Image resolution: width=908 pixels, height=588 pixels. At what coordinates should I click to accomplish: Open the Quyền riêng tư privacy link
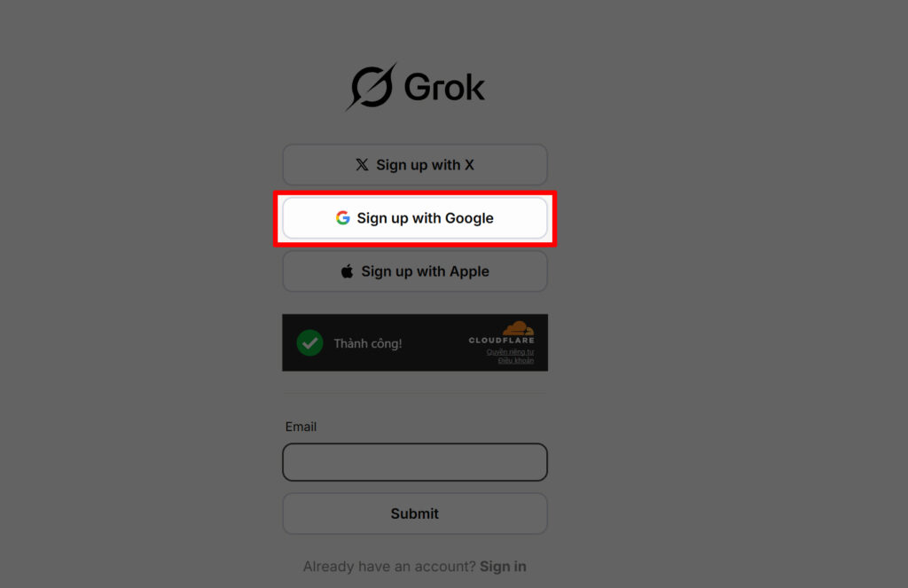(x=510, y=351)
